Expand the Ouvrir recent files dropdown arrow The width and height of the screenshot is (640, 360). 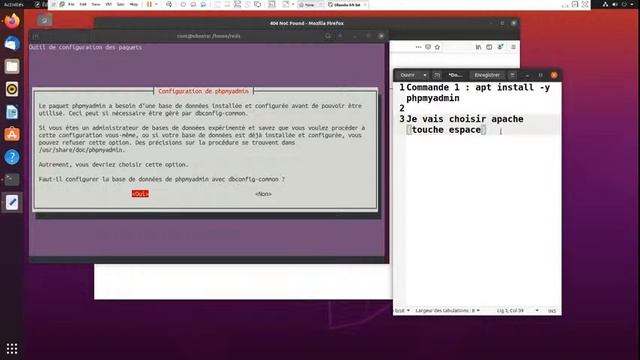pos(424,75)
